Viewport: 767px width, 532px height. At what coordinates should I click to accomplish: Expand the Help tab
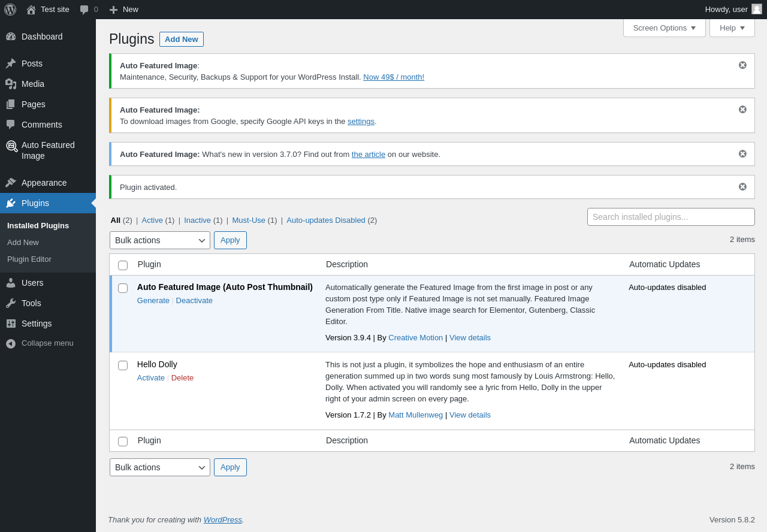tap(732, 28)
